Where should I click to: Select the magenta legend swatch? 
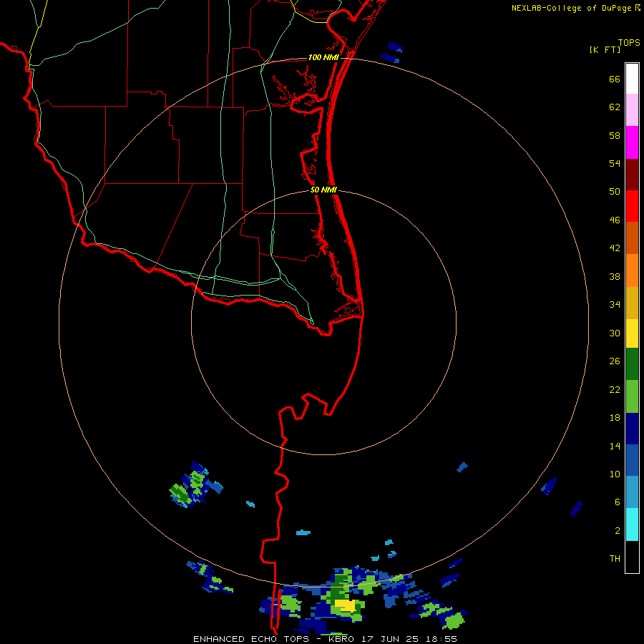[632, 142]
